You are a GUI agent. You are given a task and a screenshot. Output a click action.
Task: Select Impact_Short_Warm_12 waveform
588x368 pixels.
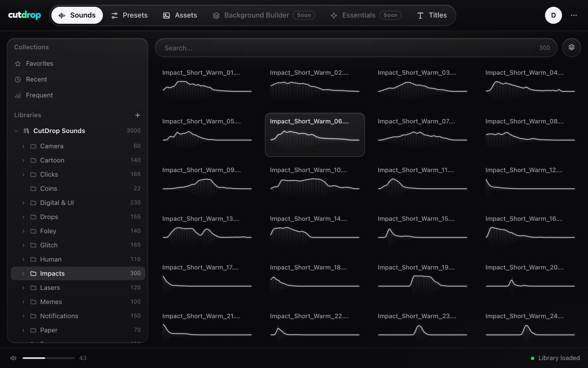tap(530, 188)
